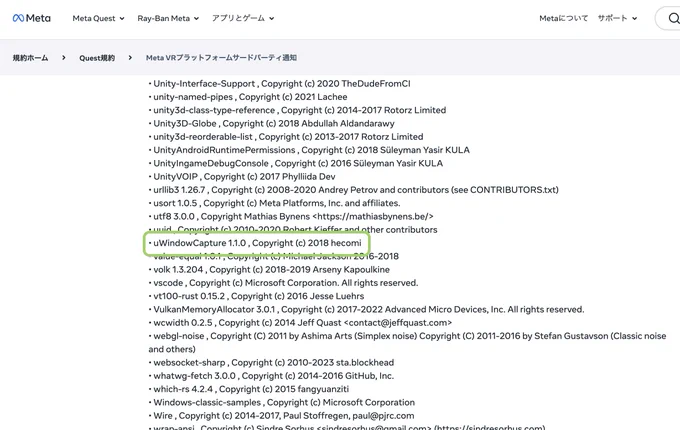The image size is (680, 430).
Task: Expand the サポート menu
Action: [617, 18]
